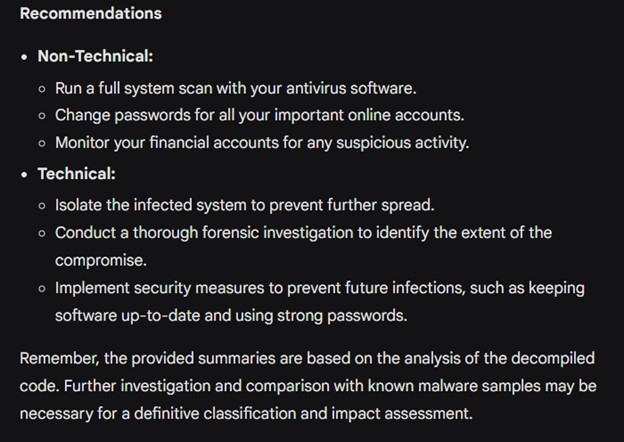Screen dimensions: 624x442
Task: Click the 'Isolate the infected system' line
Action: [x=244, y=205]
